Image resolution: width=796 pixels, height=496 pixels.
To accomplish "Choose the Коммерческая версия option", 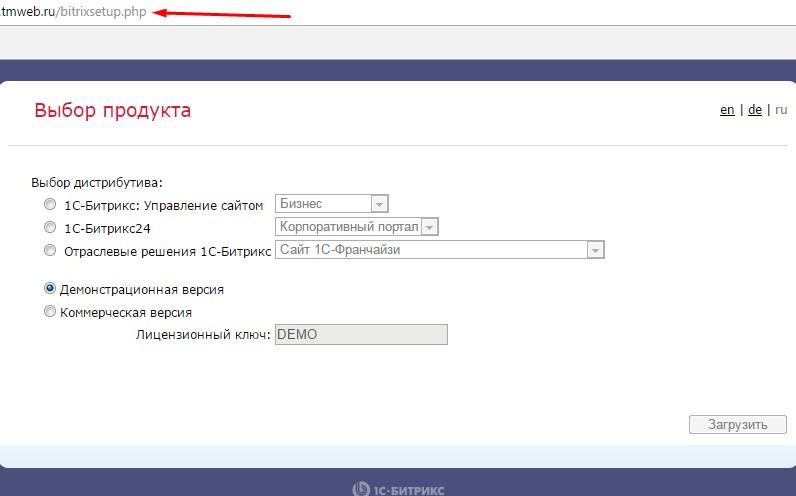I will tap(50, 311).
